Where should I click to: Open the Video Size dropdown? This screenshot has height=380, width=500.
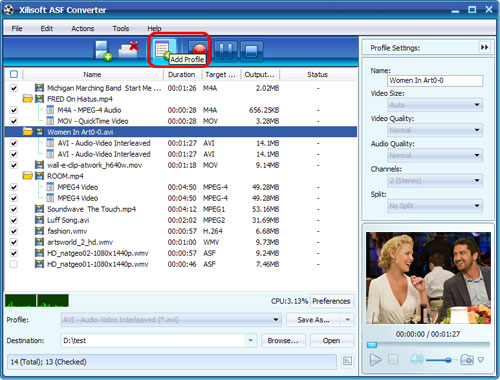coord(435,105)
